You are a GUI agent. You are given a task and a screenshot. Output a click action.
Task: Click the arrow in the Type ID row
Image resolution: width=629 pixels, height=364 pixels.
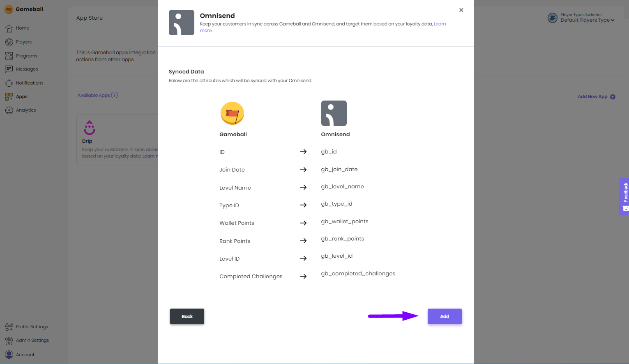pyautogui.click(x=303, y=205)
